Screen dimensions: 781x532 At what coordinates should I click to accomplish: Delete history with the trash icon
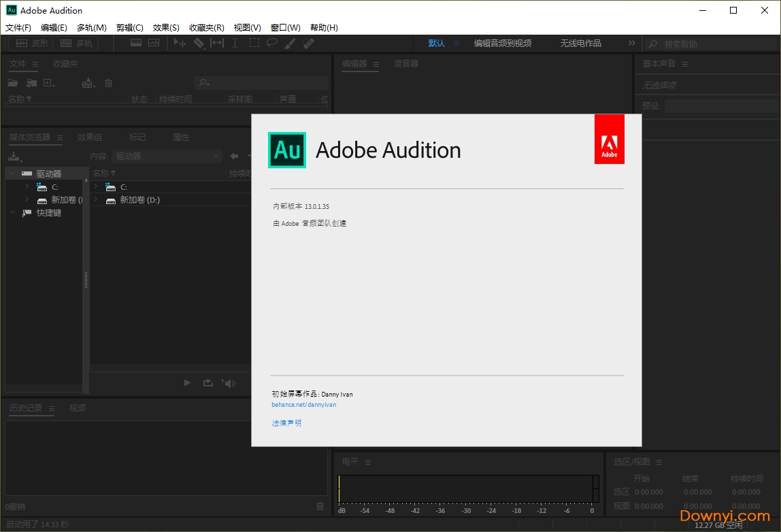[320, 506]
